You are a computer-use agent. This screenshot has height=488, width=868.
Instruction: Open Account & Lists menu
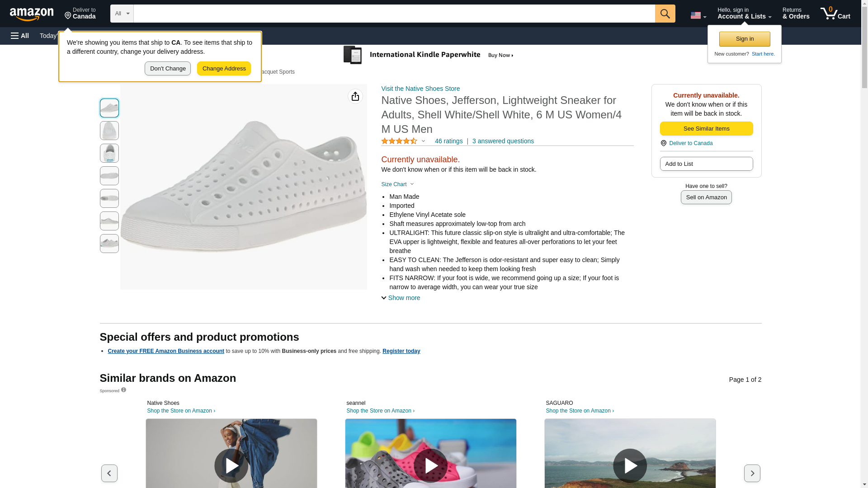pyautogui.click(x=744, y=14)
